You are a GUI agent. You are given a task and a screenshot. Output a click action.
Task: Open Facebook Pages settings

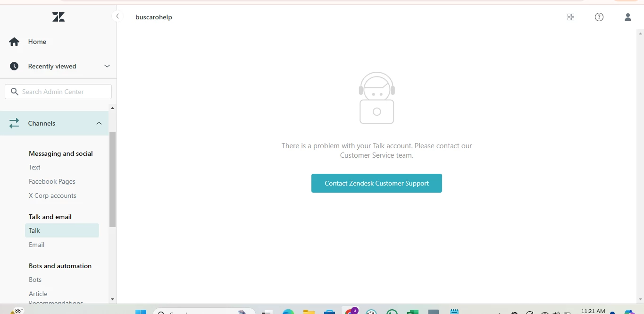52,181
